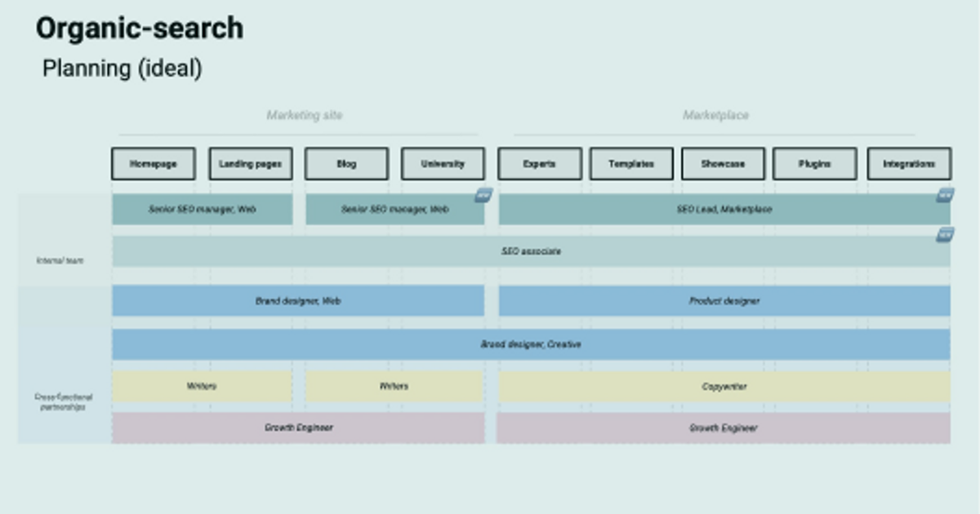Screen dimensions: 980x514
Task: Click the NEW badge above the University column
Action: (483, 195)
